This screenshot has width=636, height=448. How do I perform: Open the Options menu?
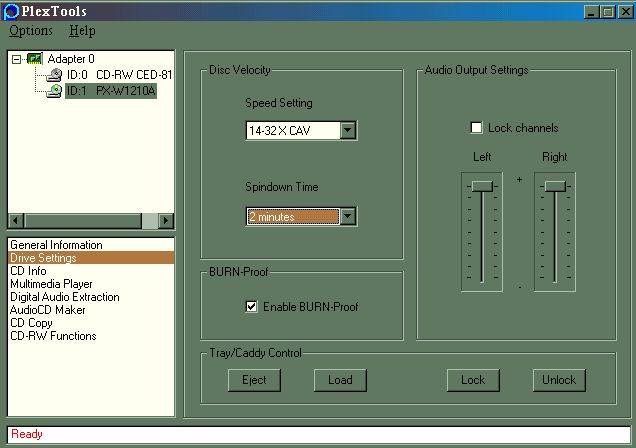click(x=31, y=31)
